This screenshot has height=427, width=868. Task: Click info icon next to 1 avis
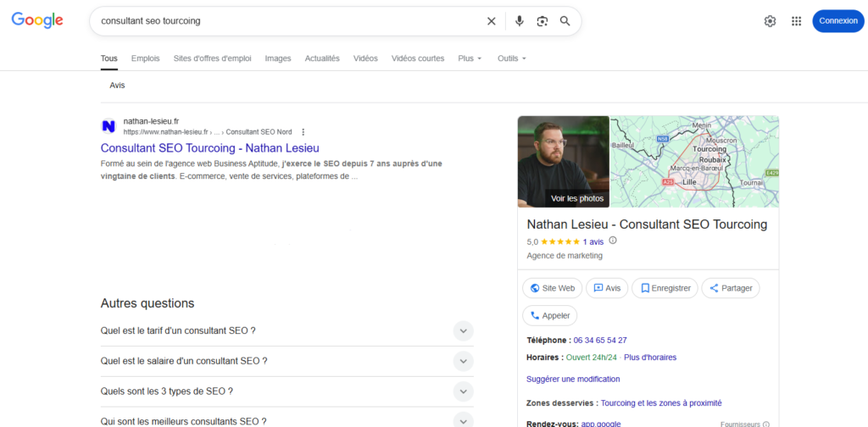pyautogui.click(x=612, y=241)
